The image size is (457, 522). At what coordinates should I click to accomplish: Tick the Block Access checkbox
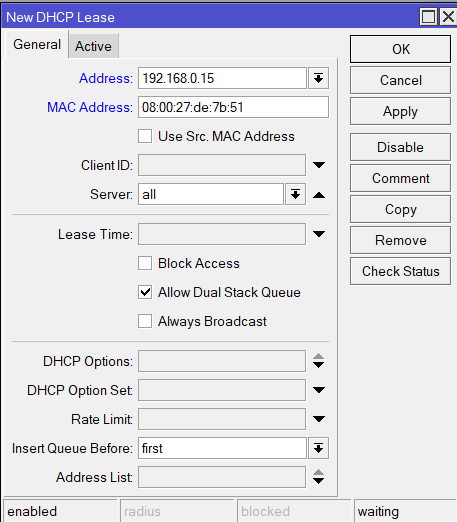pos(145,263)
